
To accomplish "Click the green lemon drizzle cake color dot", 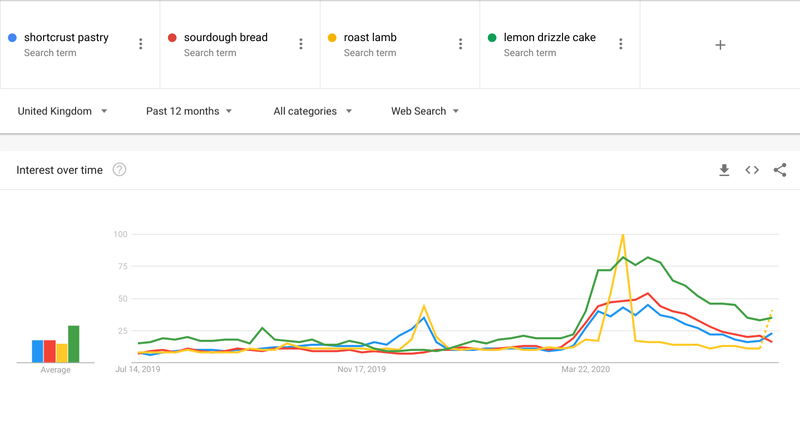I will click(x=492, y=37).
